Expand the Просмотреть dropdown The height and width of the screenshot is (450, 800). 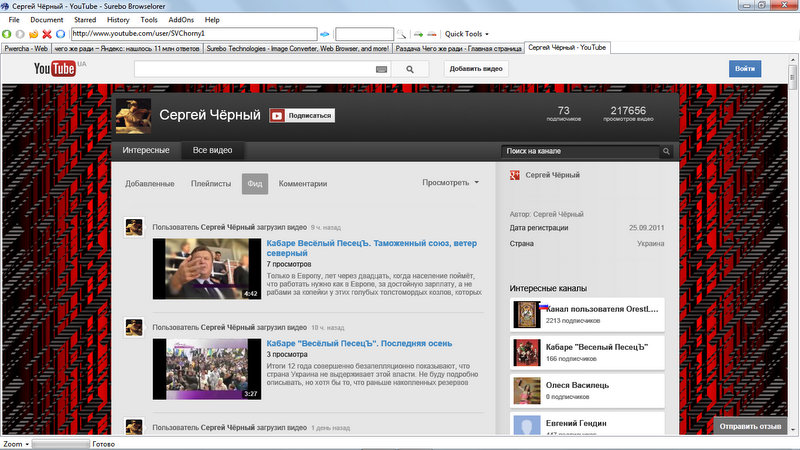pos(450,182)
